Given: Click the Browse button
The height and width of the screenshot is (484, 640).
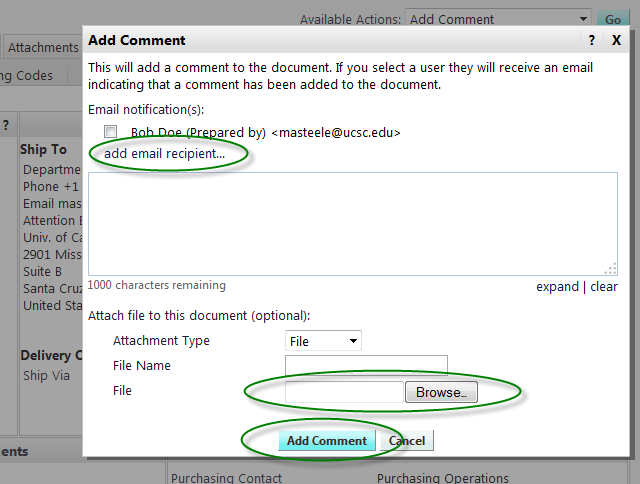Looking at the screenshot, I should pyautogui.click(x=441, y=392).
